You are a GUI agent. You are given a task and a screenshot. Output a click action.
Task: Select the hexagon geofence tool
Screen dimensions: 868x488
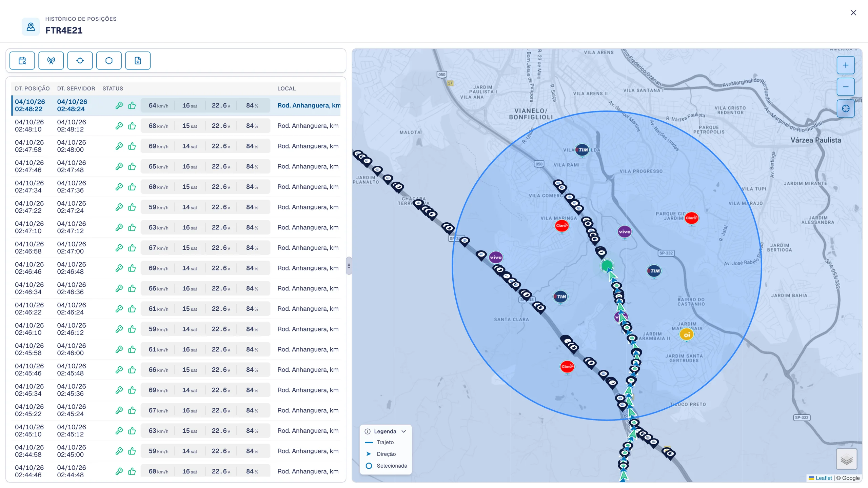click(x=109, y=61)
